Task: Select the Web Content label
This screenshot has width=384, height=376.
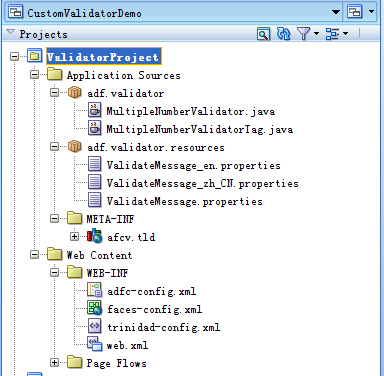Action: (99, 255)
